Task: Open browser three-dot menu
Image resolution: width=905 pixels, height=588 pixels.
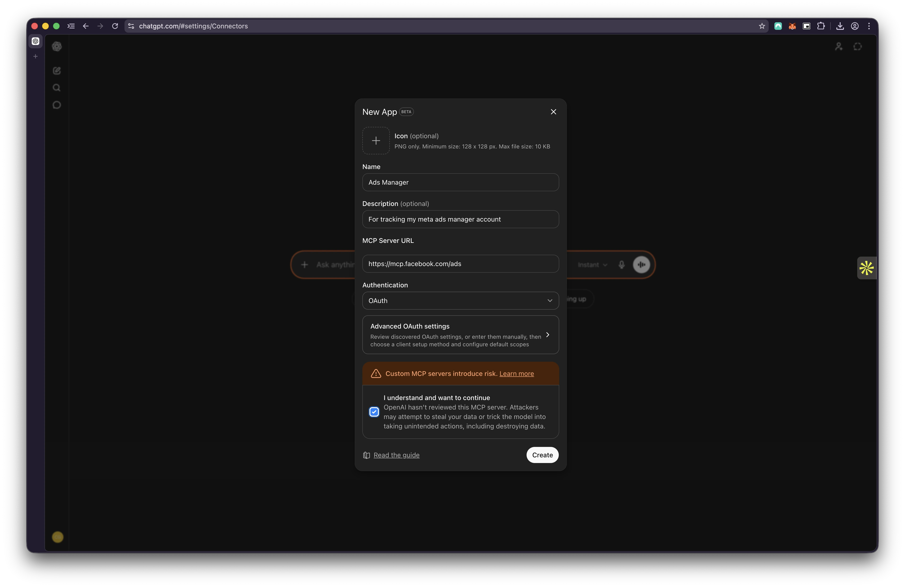Action: [869, 26]
